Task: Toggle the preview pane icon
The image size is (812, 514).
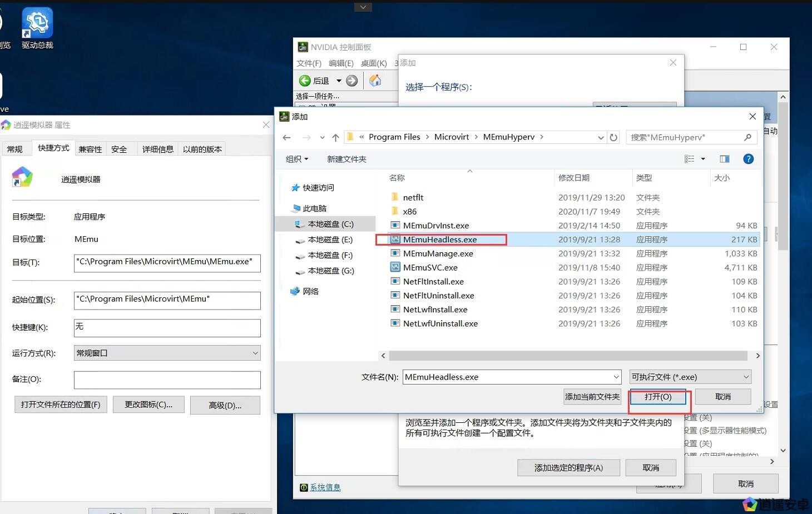Action: (x=724, y=159)
